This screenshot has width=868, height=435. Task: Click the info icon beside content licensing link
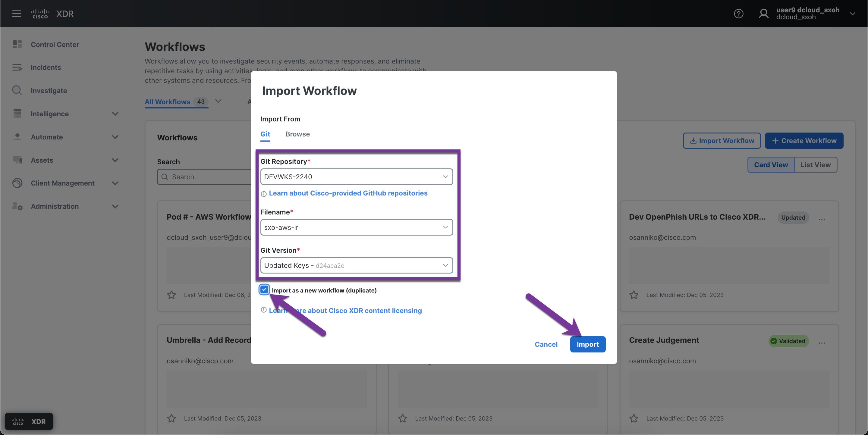pos(263,310)
